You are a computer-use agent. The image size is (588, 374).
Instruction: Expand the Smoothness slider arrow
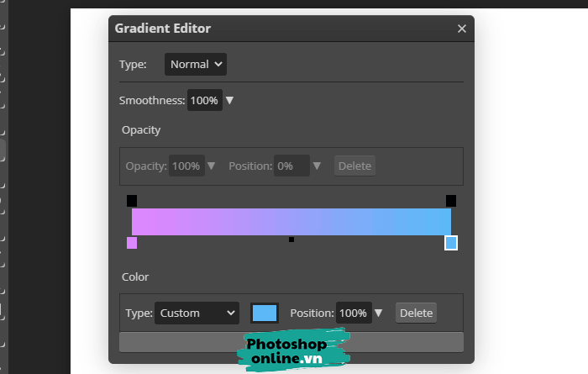pos(229,101)
